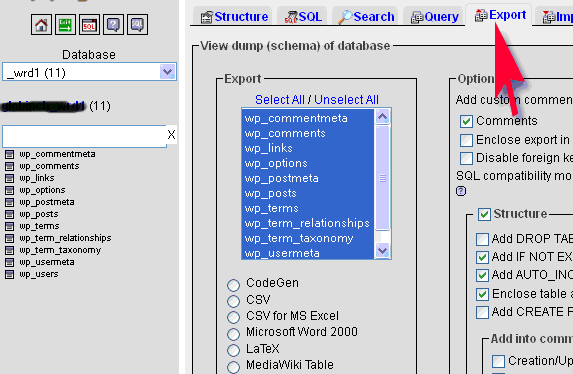573x374 pixels.
Task: Enable Creation/Update dates checkbox
Action: pos(498,361)
